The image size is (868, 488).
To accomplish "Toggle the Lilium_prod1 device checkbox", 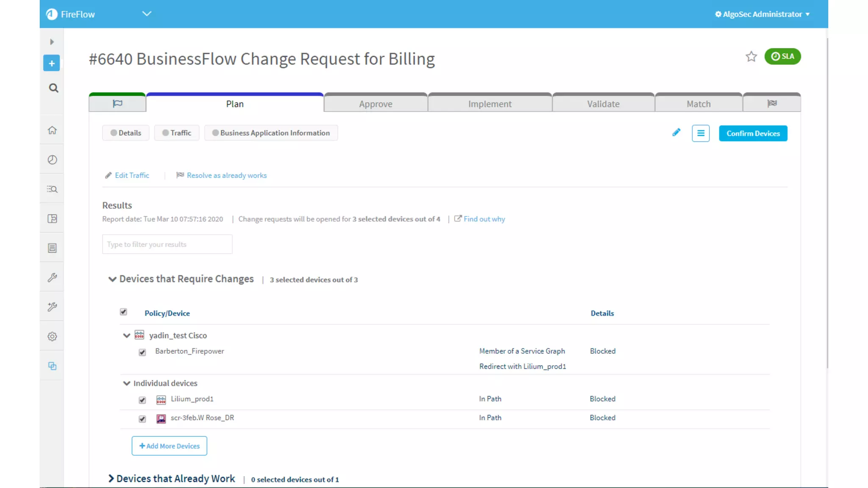I will (x=142, y=400).
